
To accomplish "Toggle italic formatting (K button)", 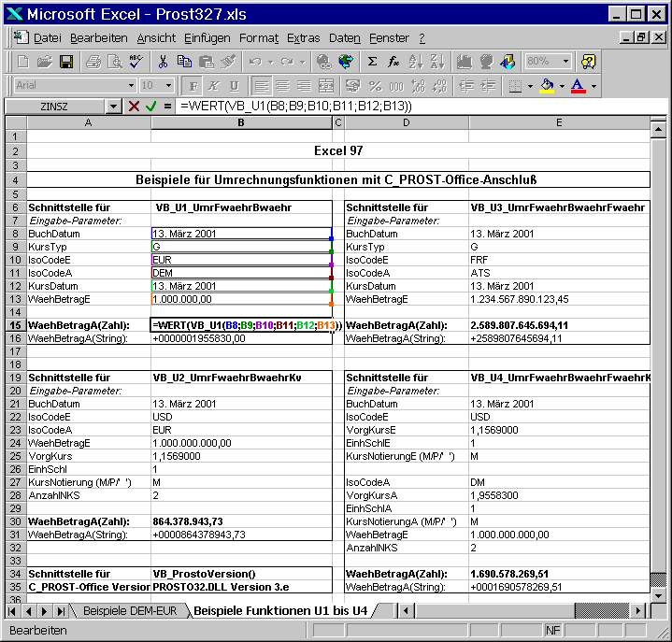I will (x=213, y=86).
